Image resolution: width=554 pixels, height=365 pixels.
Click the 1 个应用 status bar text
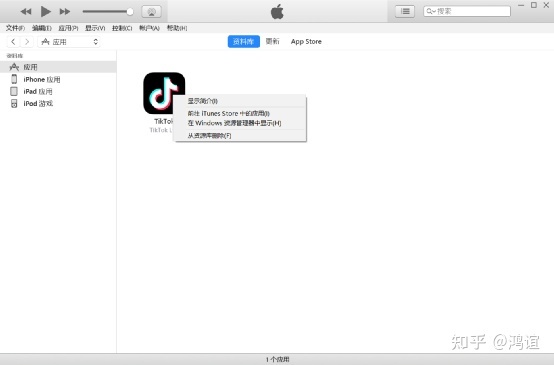click(x=277, y=359)
